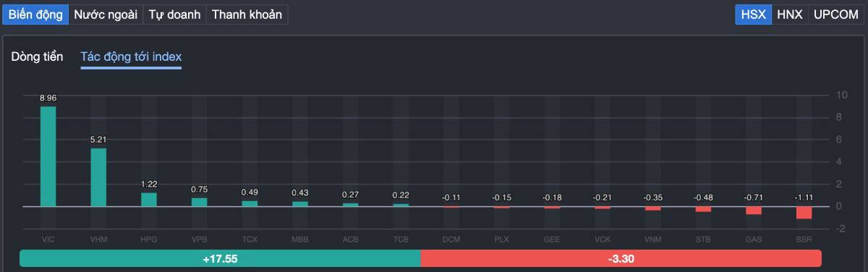This screenshot has width=868, height=272.
Task: Click the VHM bar at 5.21
Action: point(98,177)
